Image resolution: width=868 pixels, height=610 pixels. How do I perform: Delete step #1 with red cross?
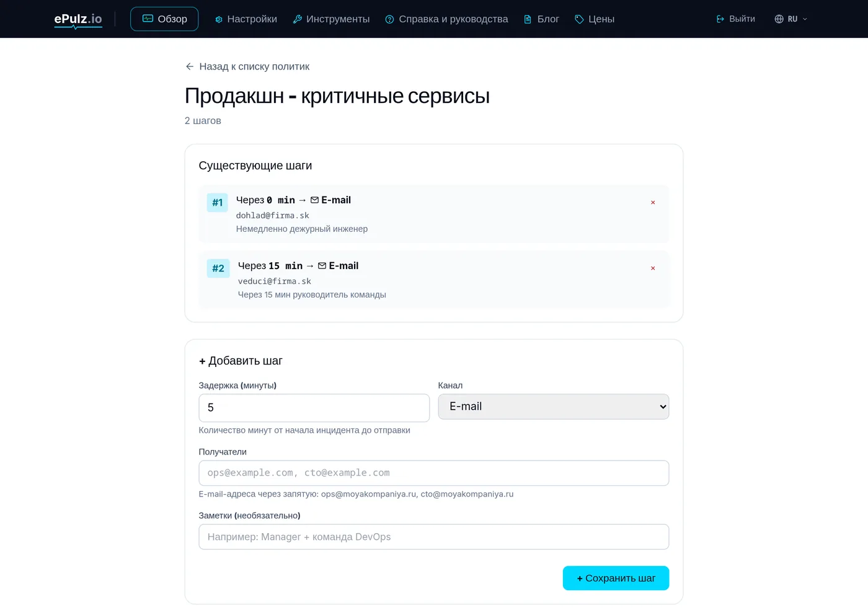tap(653, 203)
